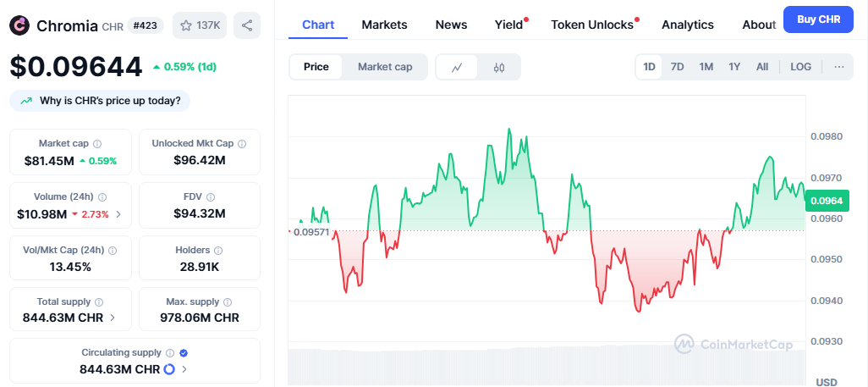Screen dimensions: 868x387
Task: Click the Market cap info icon
Action: pos(97,144)
